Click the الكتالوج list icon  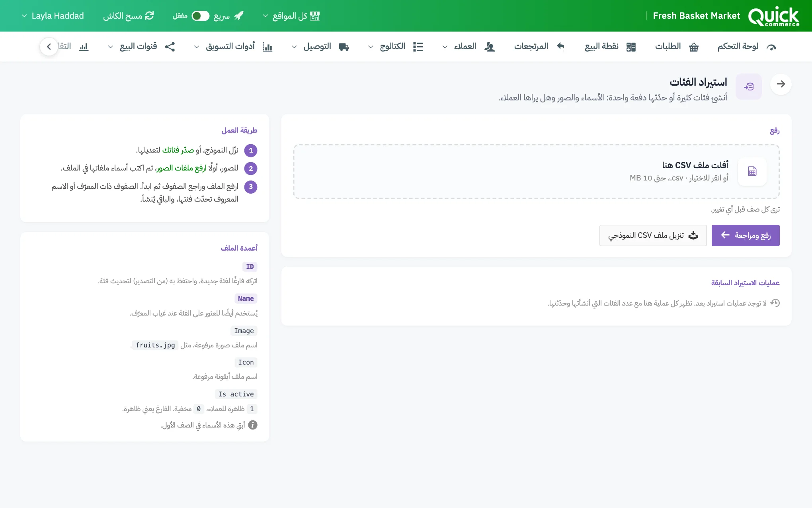(418, 47)
